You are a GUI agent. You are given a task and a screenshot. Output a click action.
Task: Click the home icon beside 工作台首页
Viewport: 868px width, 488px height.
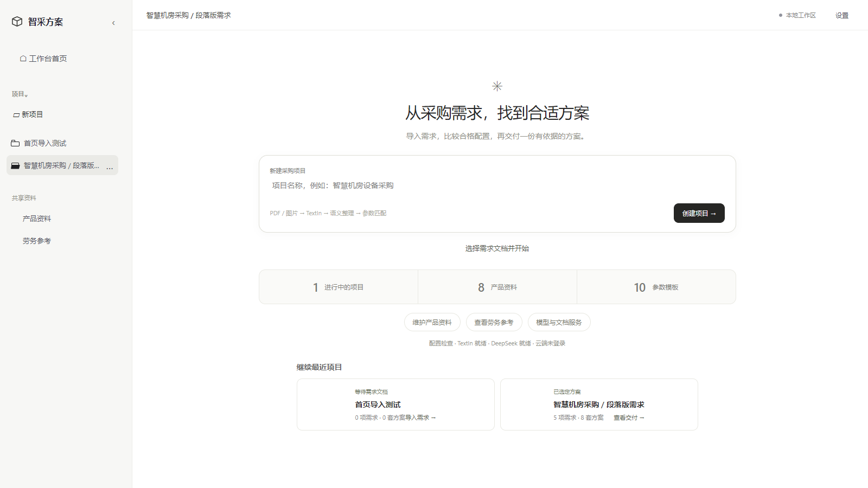click(23, 59)
